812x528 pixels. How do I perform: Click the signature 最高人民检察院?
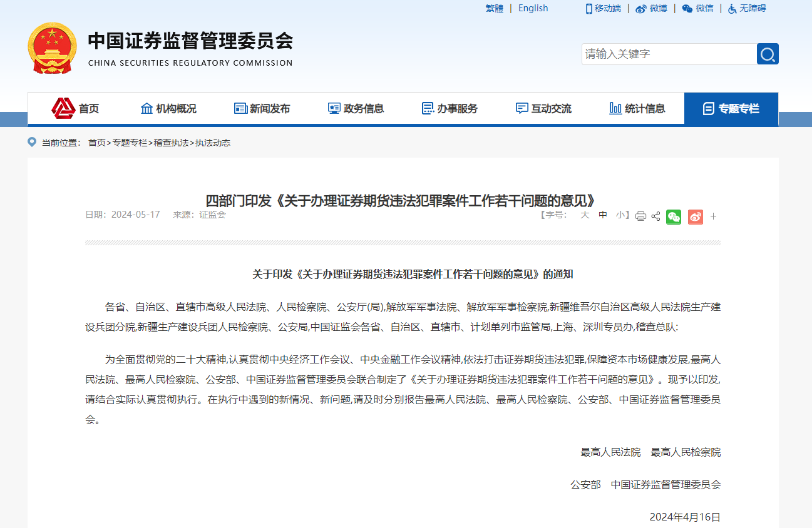(686, 452)
